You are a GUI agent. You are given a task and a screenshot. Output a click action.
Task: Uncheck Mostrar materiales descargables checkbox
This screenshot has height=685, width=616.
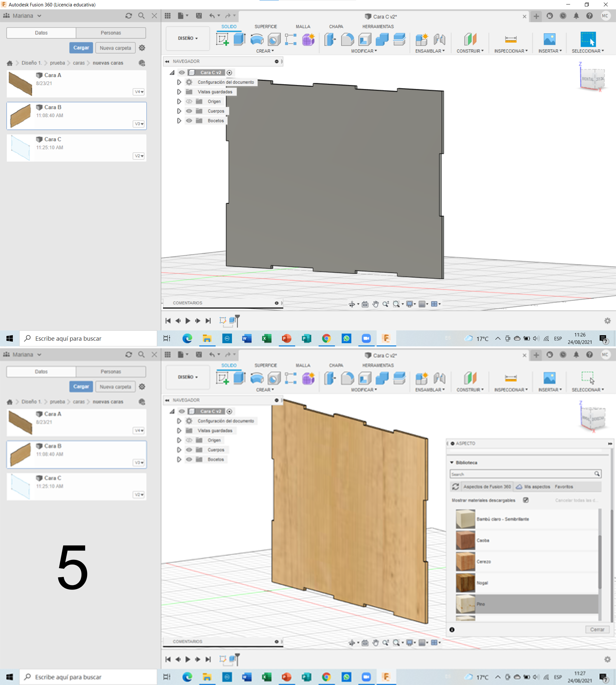tap(525, 500)
